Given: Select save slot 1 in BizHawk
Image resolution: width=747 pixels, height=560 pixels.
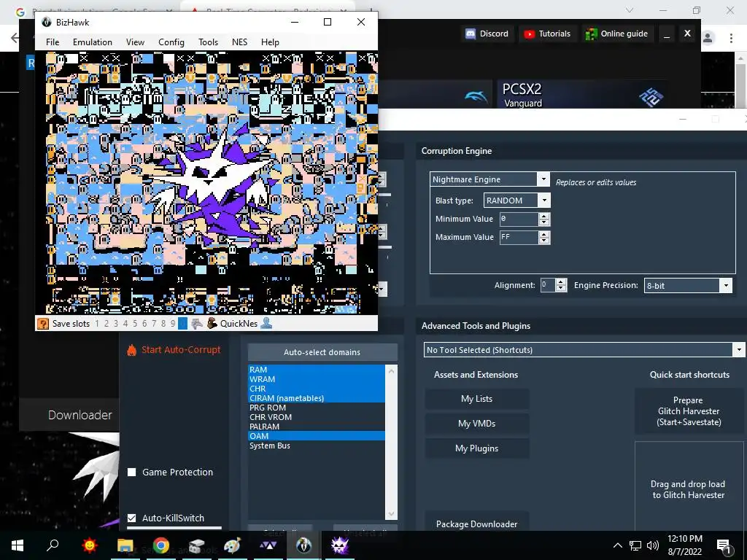Looking at the screenshot, I should [x=97, y=324].
